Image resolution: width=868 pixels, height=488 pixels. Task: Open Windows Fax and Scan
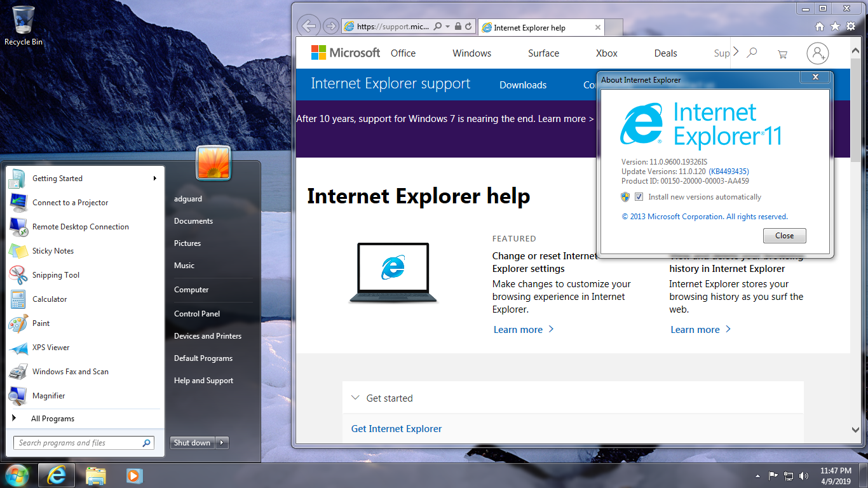point(85,372)
